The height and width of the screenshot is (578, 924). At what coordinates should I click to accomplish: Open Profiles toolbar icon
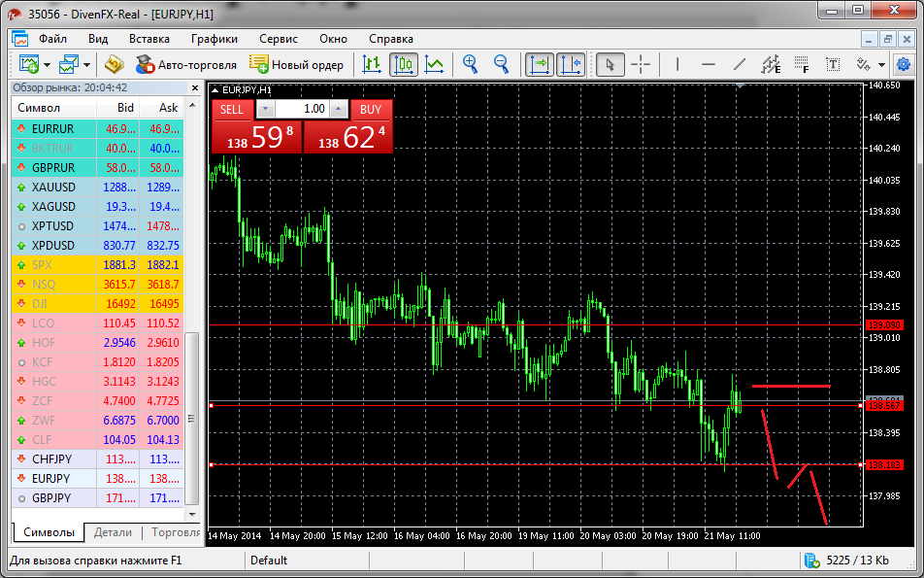69,64
